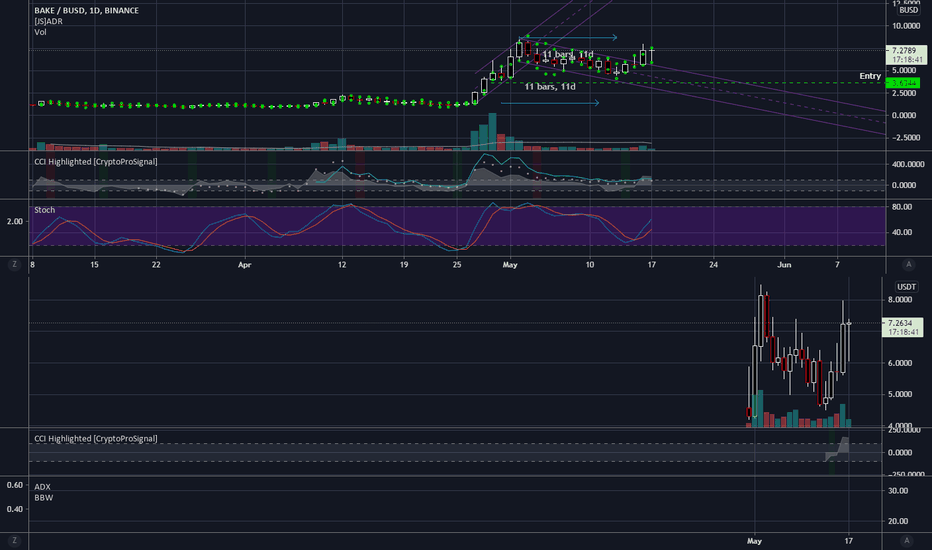Click 400.0000 on CCI scale
Screen dimensions: 932x550
(x=907, y=164)
